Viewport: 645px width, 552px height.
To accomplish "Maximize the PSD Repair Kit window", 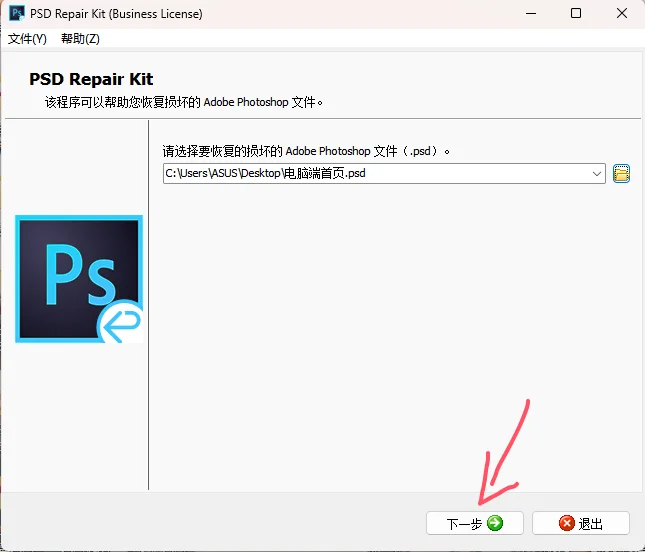I will (576, 13).
